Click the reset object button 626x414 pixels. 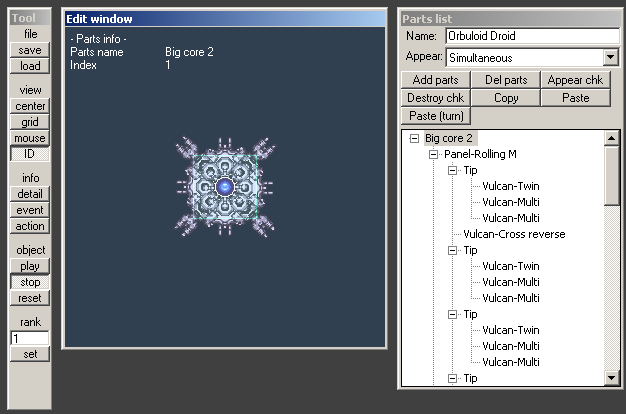click(x=30, y=298)
